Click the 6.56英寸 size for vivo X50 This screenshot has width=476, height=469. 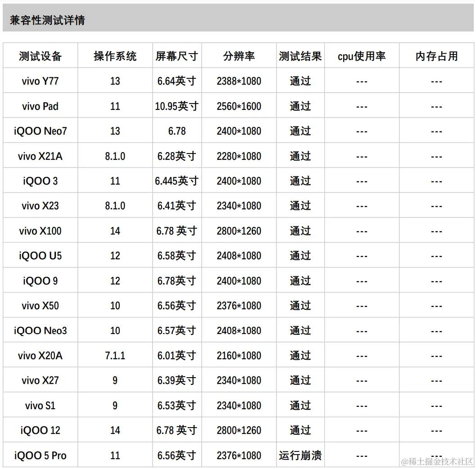(177, 306)
